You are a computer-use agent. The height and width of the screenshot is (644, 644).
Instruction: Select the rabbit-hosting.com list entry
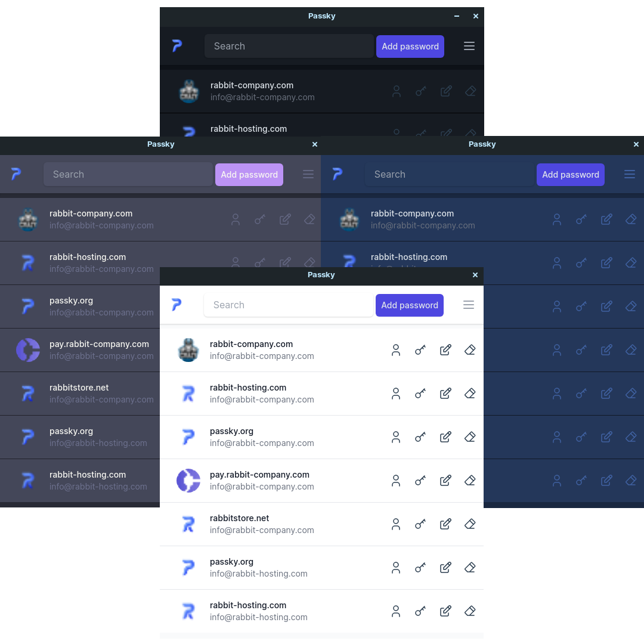tap(248, 394)
